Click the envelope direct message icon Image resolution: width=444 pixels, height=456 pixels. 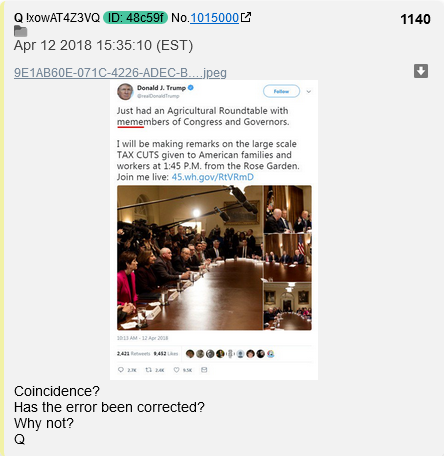pyautogui.click(x=204, y=370)
